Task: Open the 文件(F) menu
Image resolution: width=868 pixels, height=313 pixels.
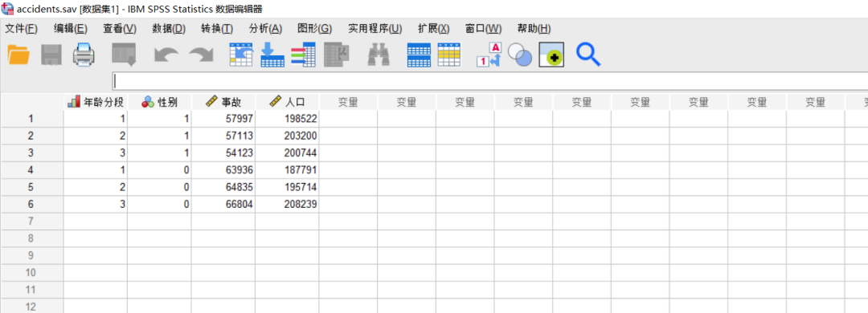Action: tap(21, 29)
